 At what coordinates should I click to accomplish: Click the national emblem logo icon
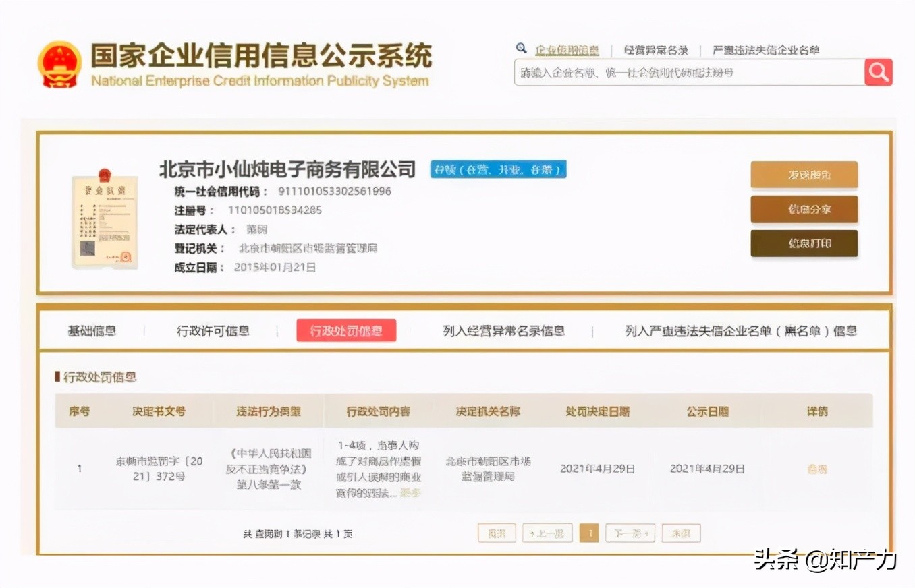point(59,65)
